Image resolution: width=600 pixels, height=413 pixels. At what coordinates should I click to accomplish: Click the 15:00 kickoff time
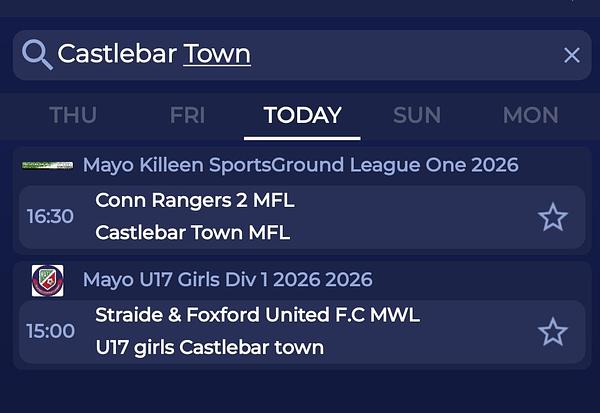pos(50,332)
